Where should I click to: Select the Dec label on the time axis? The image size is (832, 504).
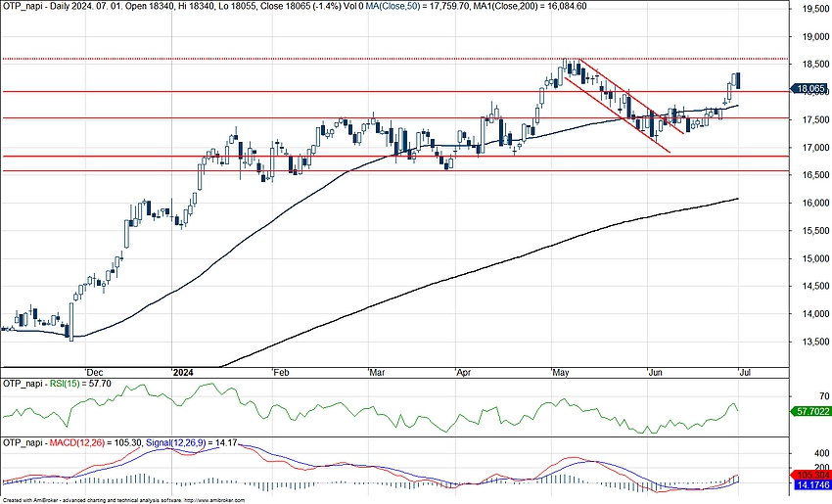(94, 373)
